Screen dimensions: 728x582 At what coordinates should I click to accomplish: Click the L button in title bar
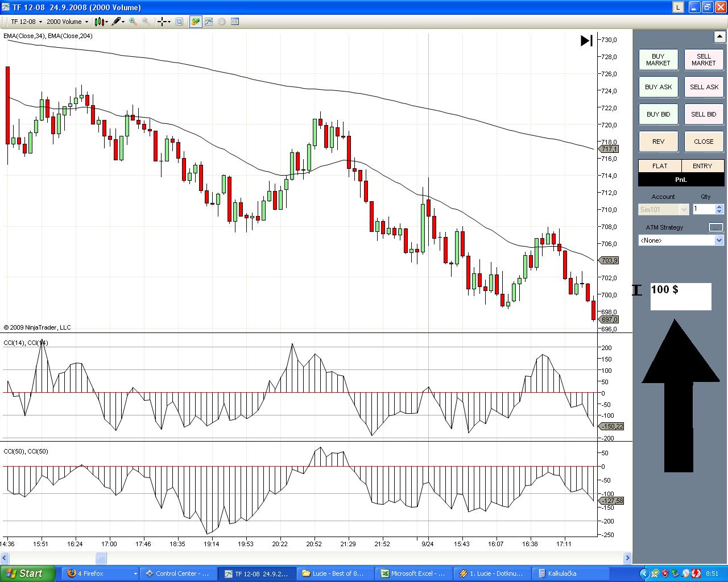[x=678, y=7]
